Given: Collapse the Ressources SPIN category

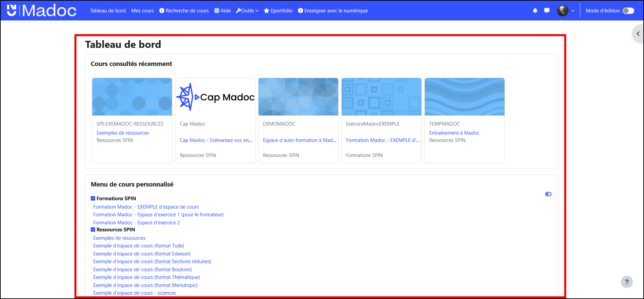Looking at the screenshot, I should tap(93, 230).
